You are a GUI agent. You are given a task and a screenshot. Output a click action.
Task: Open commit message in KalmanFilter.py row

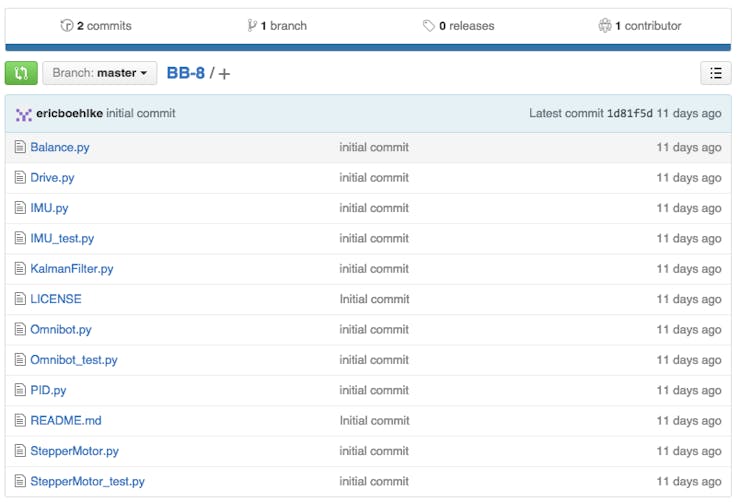point(374,268)
